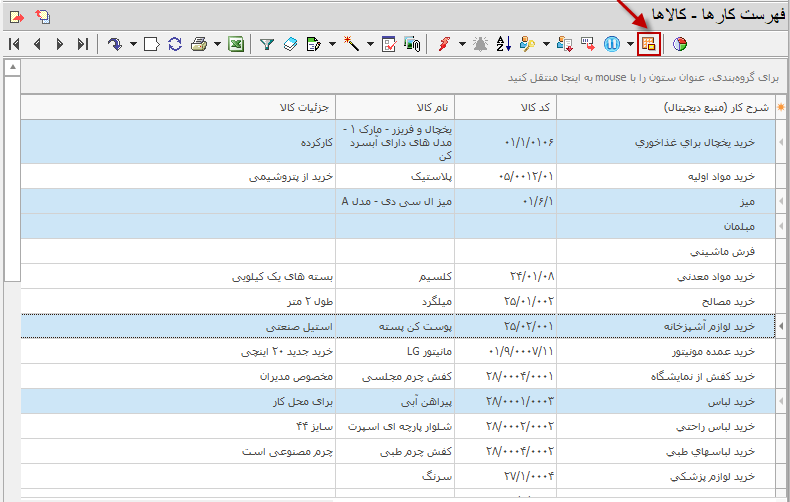Click the group-by panel area
790x502 pixels.
[400, 76]
